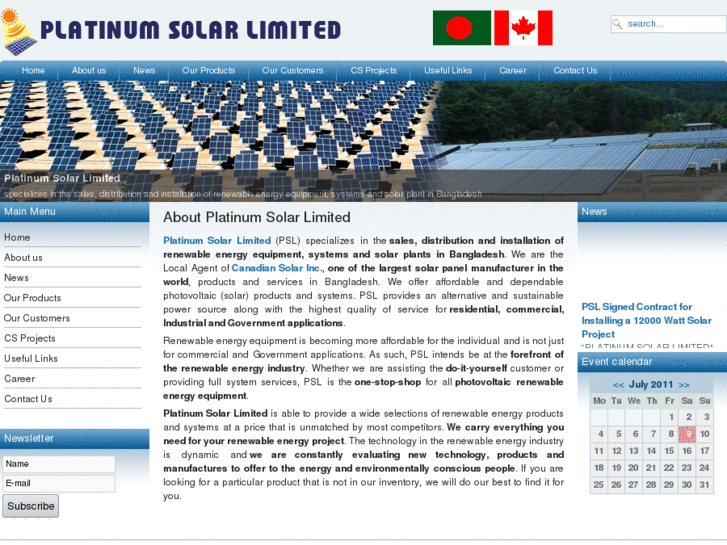
Task: Open Our Products in the top navigation bar
Action: click(x=209, y=71)
